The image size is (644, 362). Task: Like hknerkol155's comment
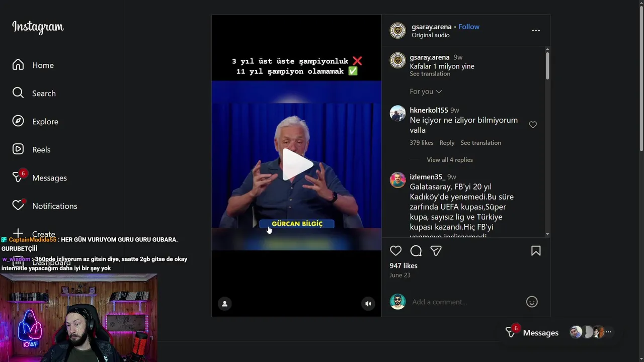click(x=533, y=125)
